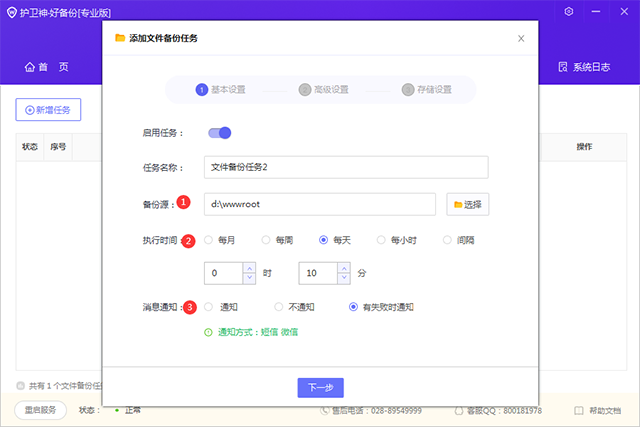Increase the hour value with up arrow
Image resolution: width=640 pixels, height=427 pixels.
pyautogui.click(x=249, y=268)
